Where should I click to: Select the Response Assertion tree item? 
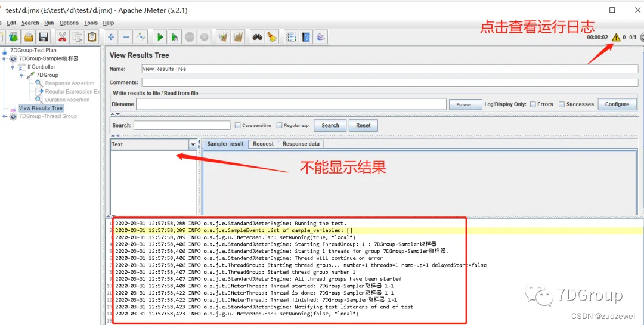[x=69, y=83]
